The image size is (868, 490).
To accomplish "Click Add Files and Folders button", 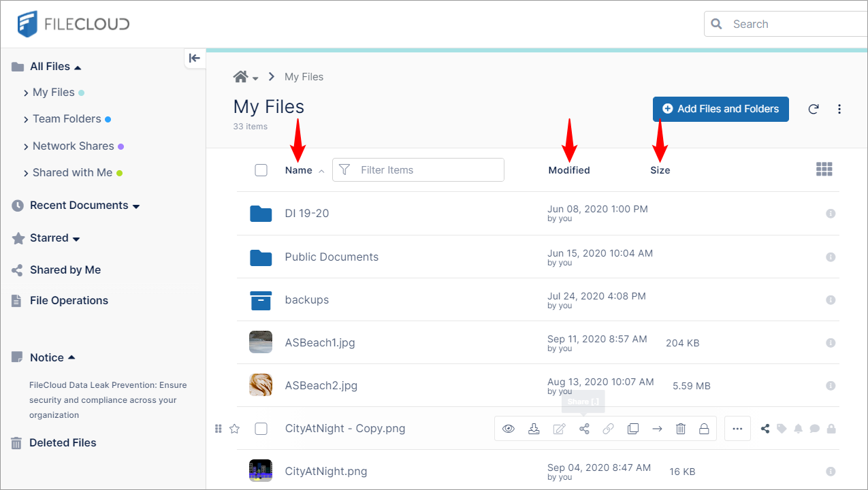I will pyautogui.click(x=720, y=109).
